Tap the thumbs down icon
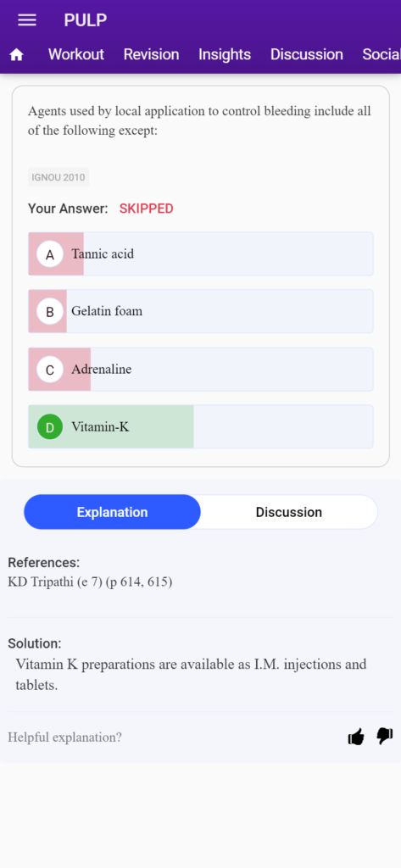 click(384, 736)
